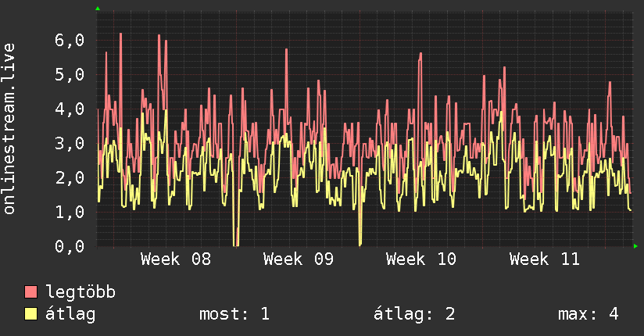Click the yellow átlag legend swatch
644x336 pixels.
point(30,313)
